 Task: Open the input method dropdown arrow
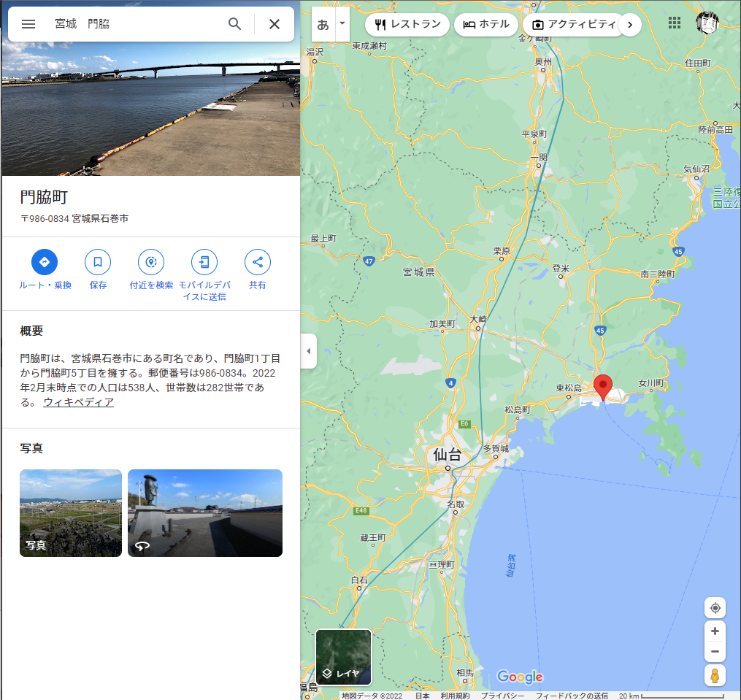342,23
